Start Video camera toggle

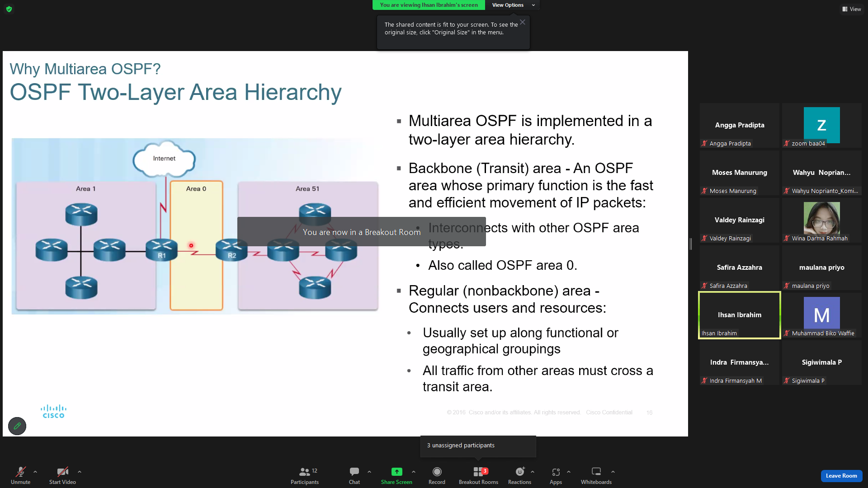tap(62, 475)
